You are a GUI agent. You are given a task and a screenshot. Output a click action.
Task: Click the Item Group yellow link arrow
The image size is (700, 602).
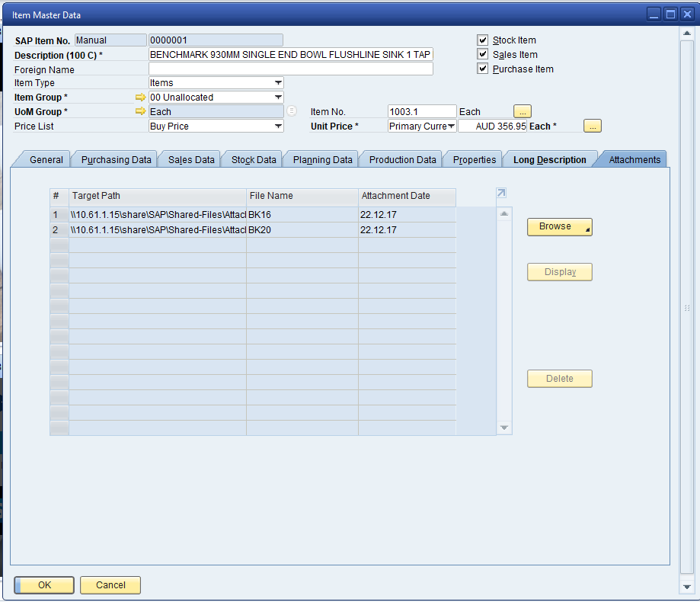click(140, 98)
